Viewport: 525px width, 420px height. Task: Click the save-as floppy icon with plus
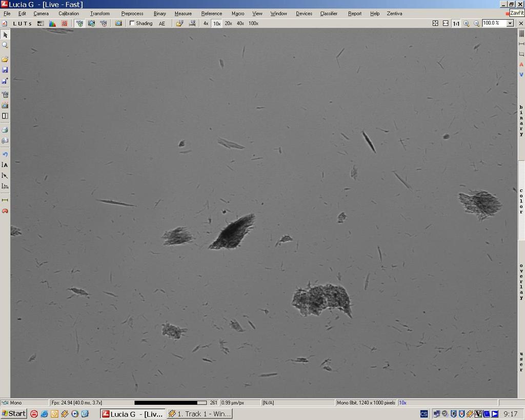(x=5, y=81)
